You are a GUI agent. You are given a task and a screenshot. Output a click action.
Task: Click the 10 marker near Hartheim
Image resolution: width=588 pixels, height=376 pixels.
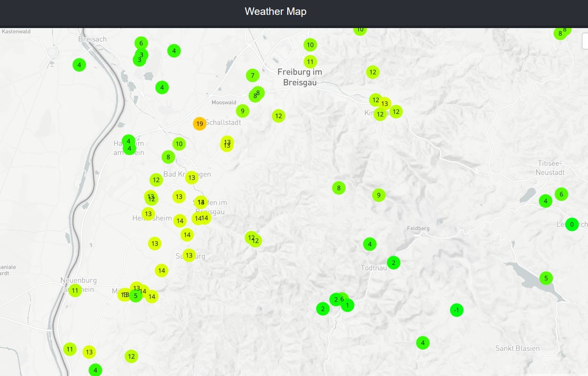tap(179, 144)
